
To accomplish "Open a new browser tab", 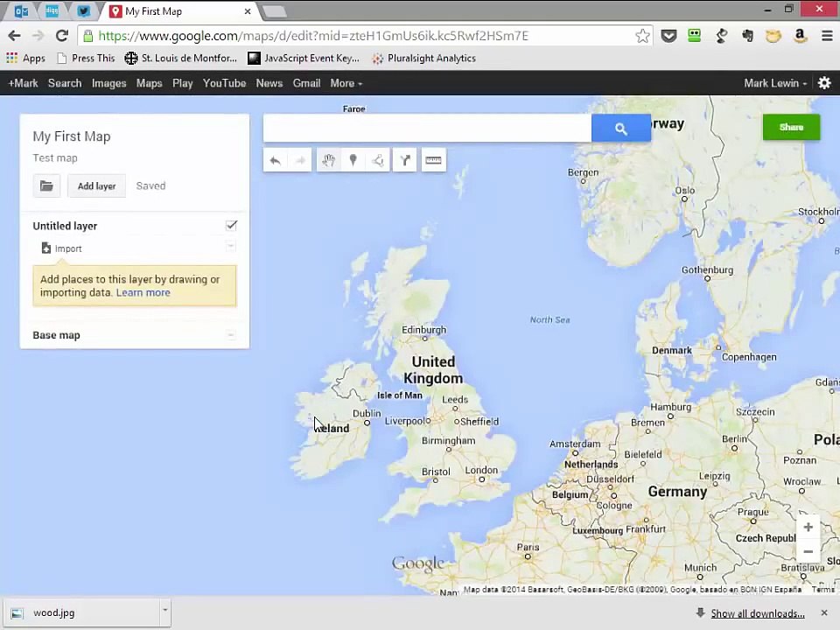I will point(275,11).
